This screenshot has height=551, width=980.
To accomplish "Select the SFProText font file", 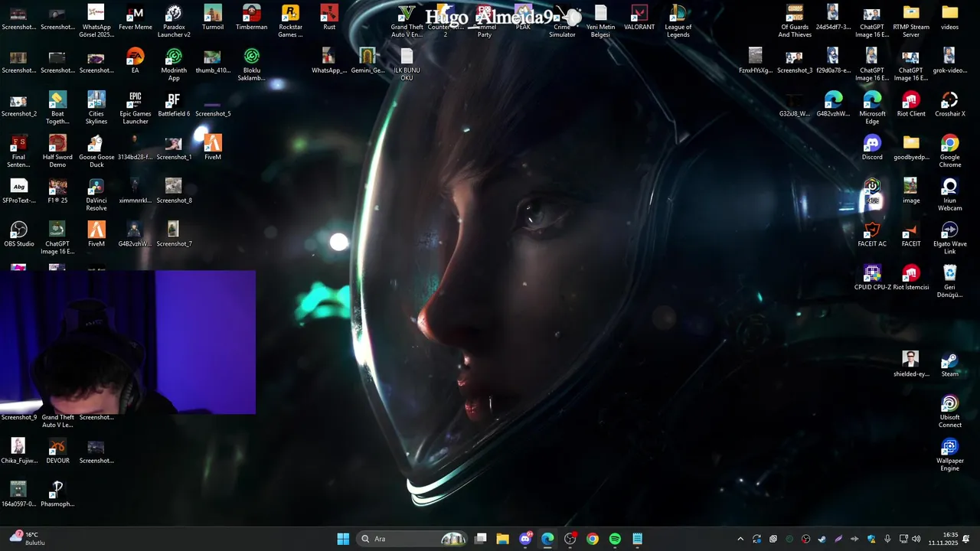I will click(18, 191).
